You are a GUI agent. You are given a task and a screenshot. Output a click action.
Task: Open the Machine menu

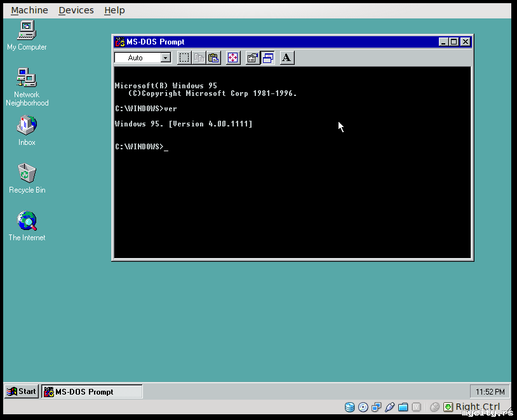tap(29, 10)
